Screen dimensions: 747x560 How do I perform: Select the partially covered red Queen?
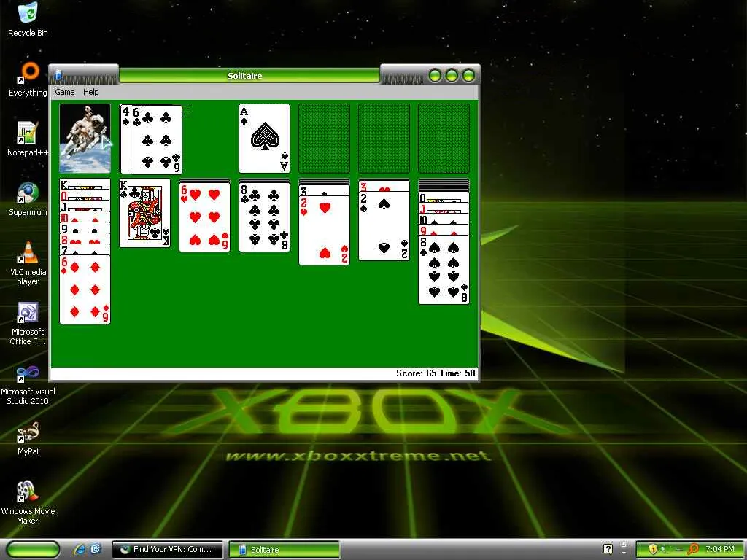point(85,195)
